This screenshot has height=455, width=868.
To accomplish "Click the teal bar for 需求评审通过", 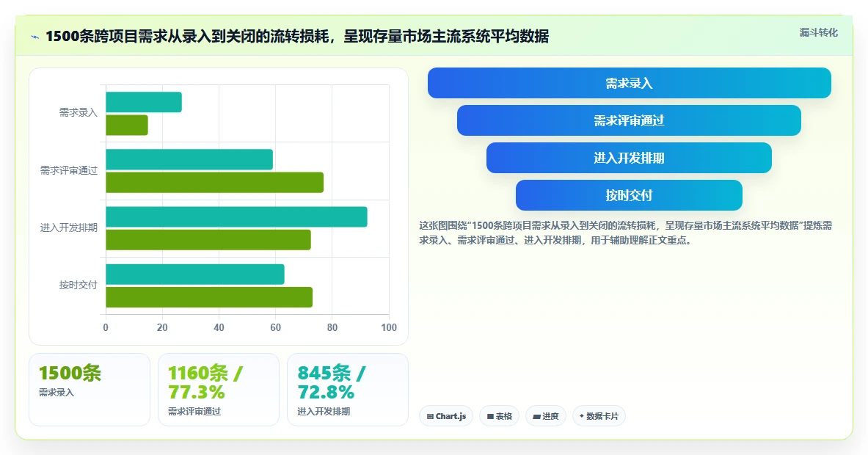I will click(x=189, y=159).
